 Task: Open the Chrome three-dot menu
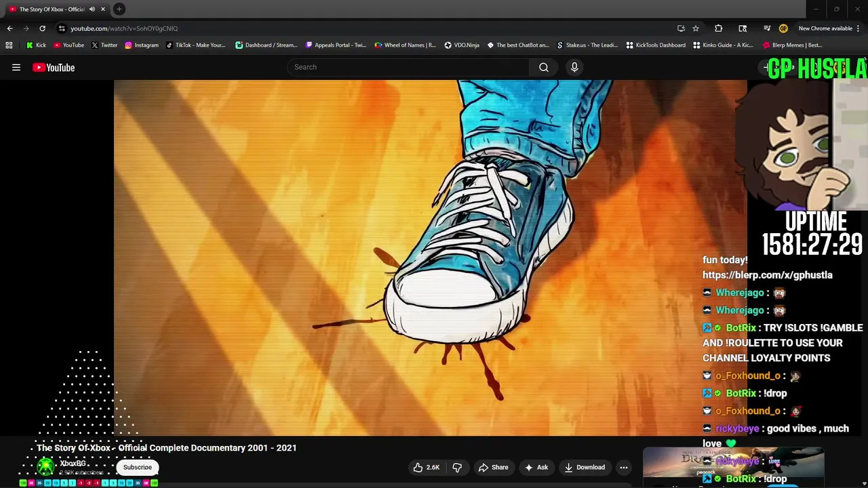(x=859, y=28)
